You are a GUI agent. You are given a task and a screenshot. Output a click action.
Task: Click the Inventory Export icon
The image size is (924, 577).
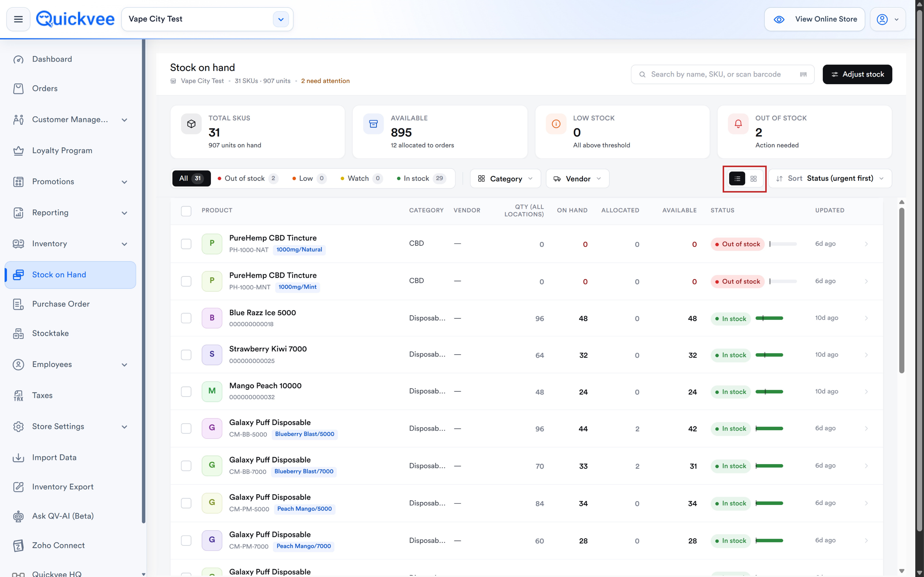click(18, 487)
